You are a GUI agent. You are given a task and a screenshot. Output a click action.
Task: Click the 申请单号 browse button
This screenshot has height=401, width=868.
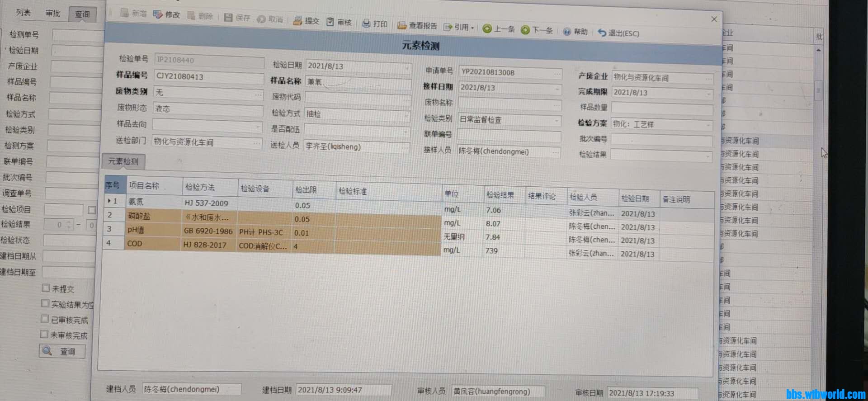pos(557,74)
